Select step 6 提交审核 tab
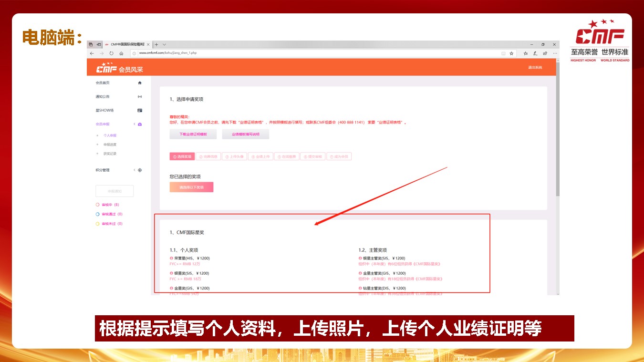Image resolution: width=644 pixels, height=362 pixels. (312, 156)
